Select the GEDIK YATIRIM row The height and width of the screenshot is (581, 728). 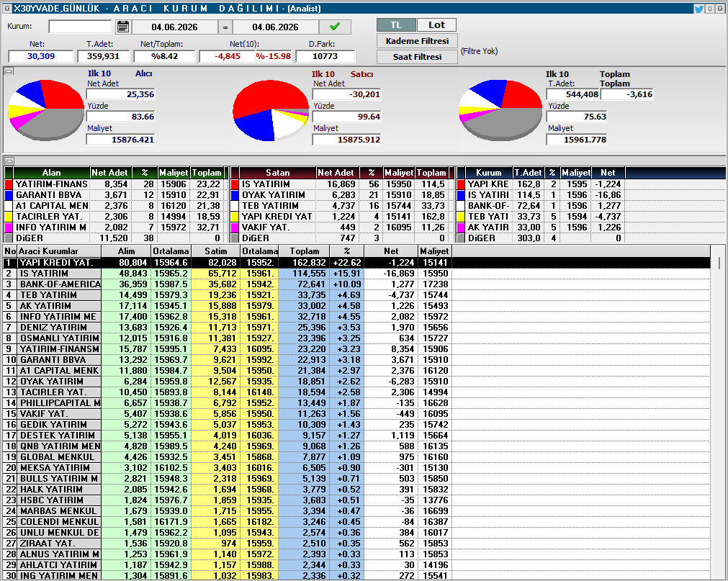click(x=356, y=425)
